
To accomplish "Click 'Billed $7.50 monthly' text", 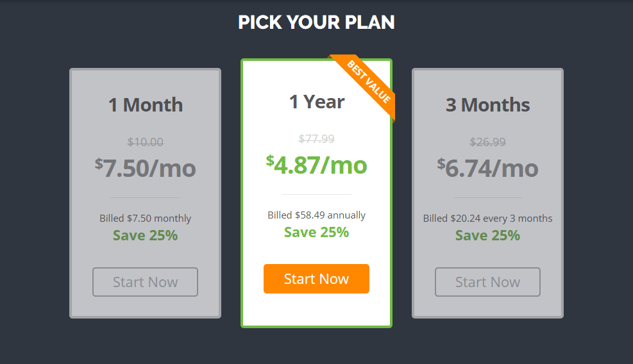I will [x=145, y=219].
